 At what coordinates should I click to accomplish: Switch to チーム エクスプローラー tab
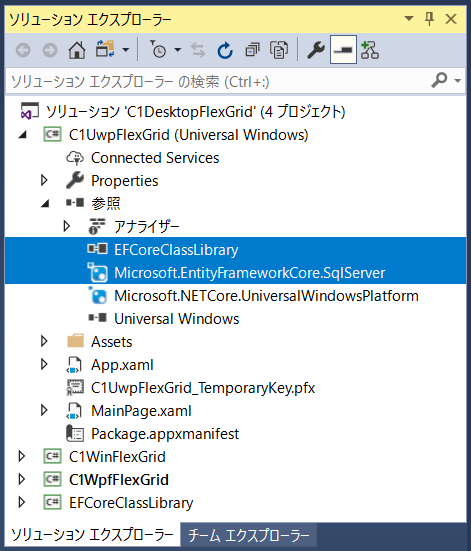tap(249, 536)
